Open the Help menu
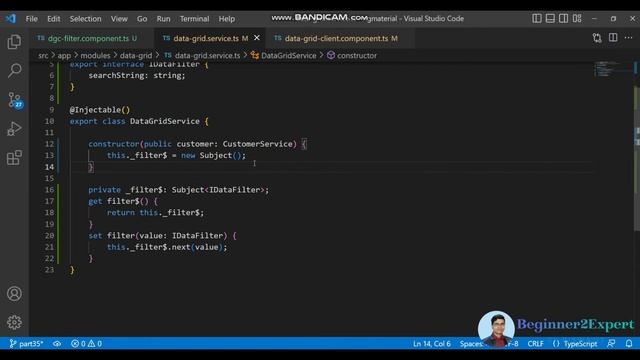The width and height of the screenshot is (640, 360). click(x=227, y=19)
